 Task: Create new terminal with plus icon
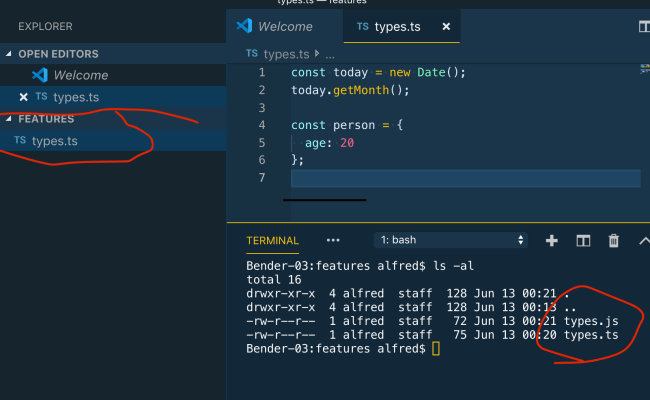551,240
